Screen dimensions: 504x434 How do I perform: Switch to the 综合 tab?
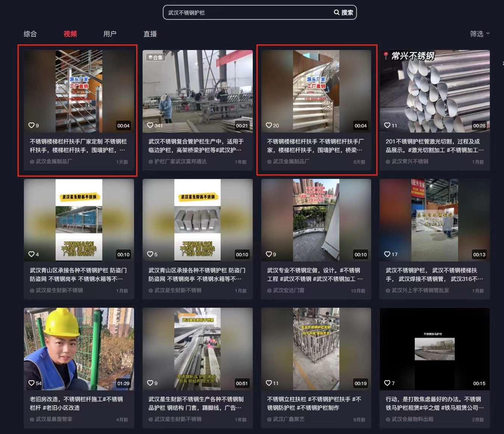pyautogui.click(x=30, y=34)
